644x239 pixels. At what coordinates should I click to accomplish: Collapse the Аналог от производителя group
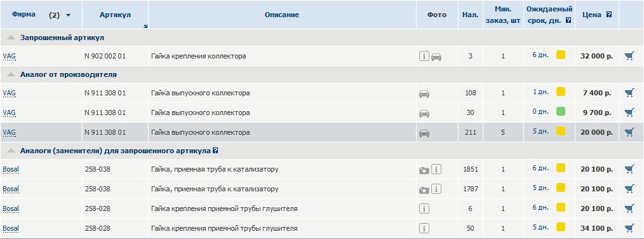(11, 74)
